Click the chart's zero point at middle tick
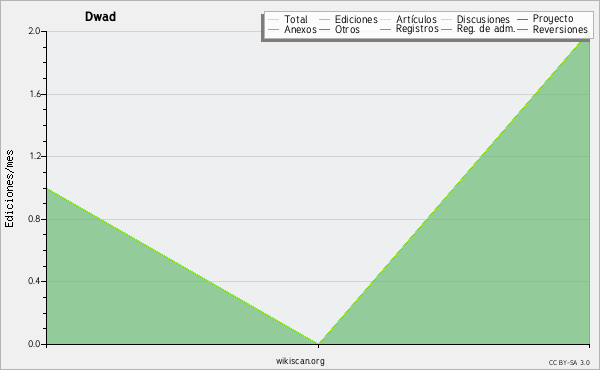Screen dimensions: 600x370 click(318, 344)
